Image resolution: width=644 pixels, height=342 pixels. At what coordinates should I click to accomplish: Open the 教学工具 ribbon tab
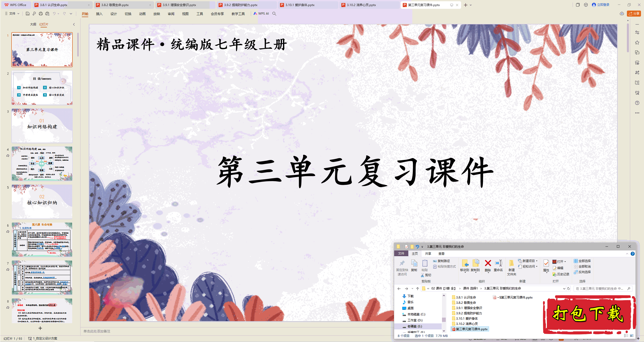238,14
